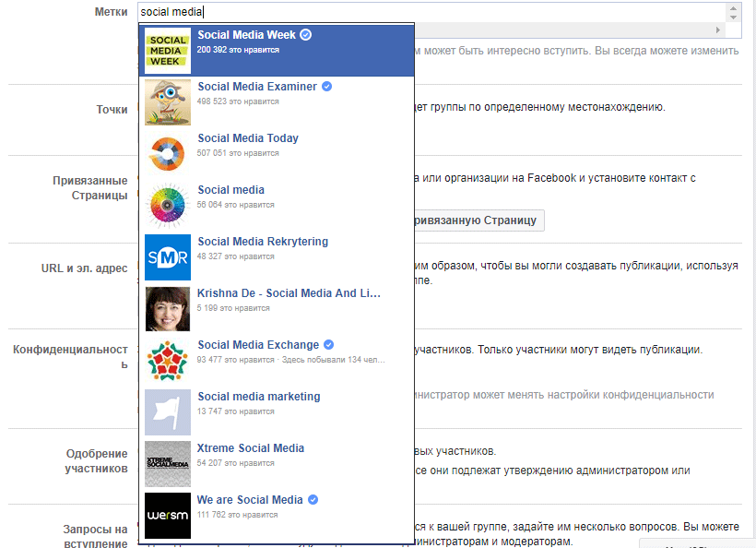Viewport: 756px width, 548px height.
Task: Click into the Метки tags input field
Action: click(x=431, y=12)
